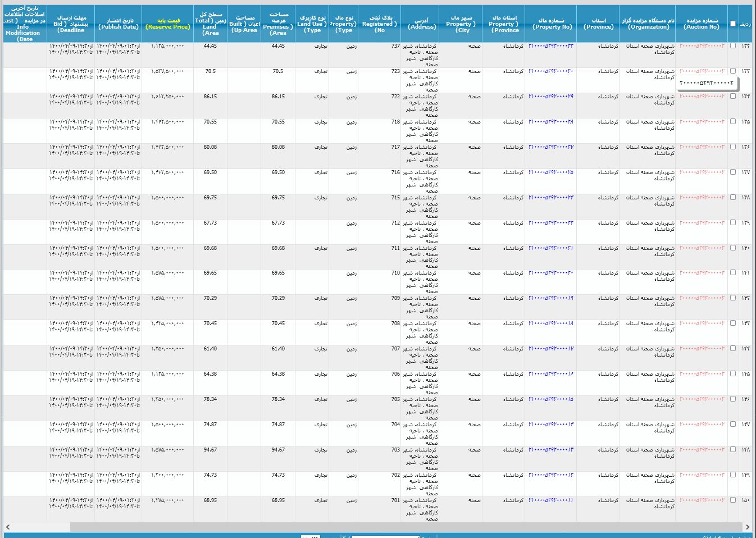Click the Registered No column header

(380, 24)
